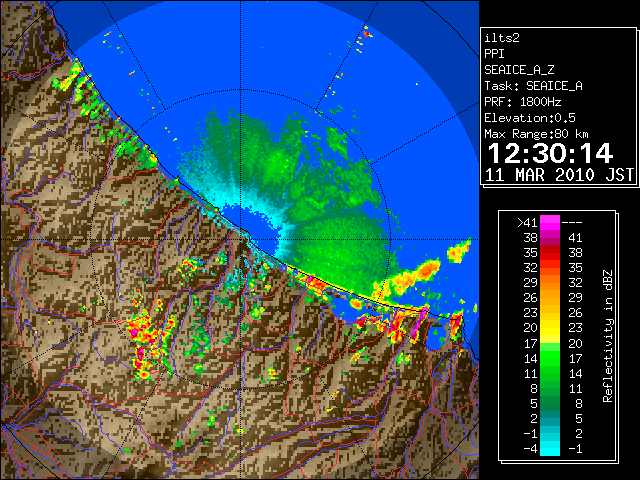Click the "Reflectivity in dBZ" vertical legend title

[607, 336]
